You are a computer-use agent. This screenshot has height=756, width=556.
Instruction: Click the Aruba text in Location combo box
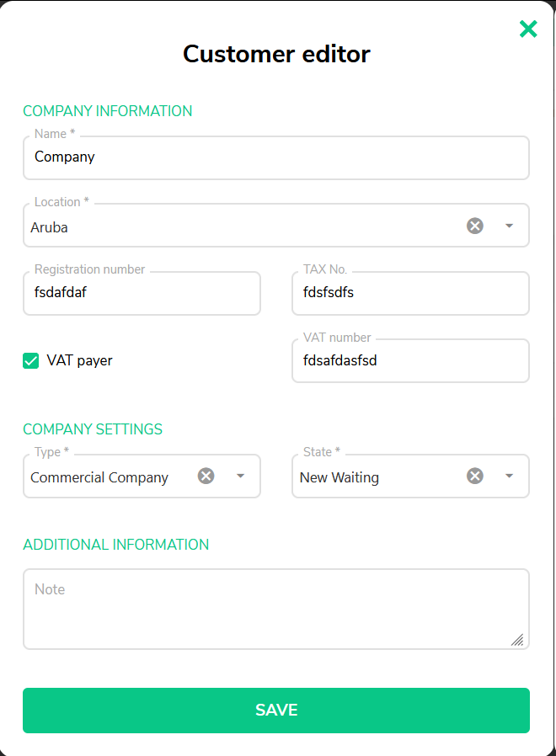(x=49, y=227)
